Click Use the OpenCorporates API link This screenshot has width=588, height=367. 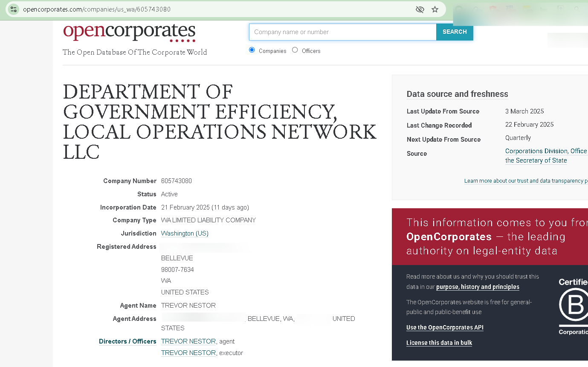pos(445,328)
